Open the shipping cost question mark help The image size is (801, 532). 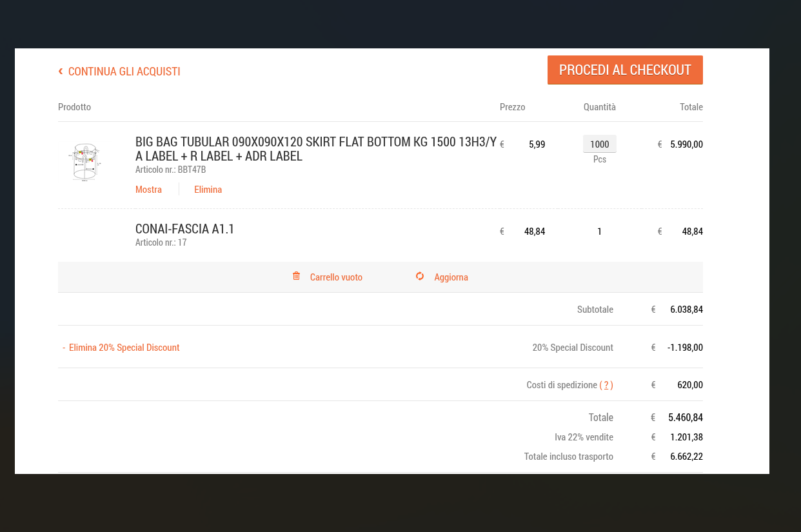click(x=606, y=385)
